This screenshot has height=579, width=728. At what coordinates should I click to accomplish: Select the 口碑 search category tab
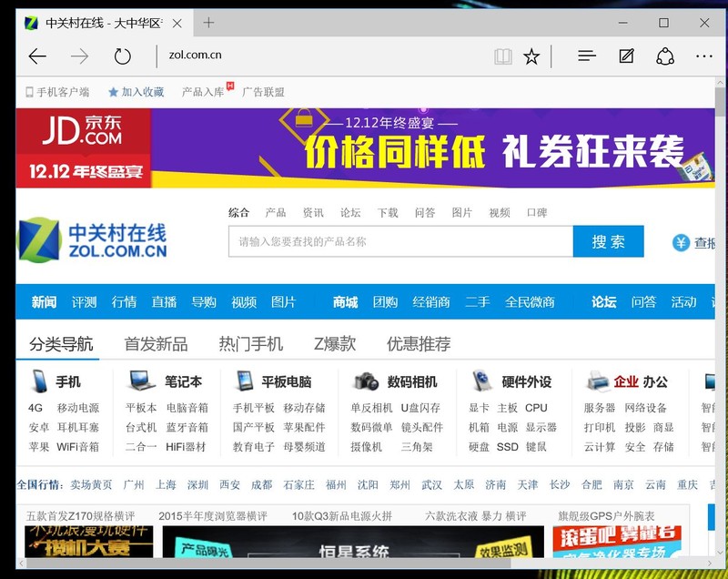tap(537, 213)
